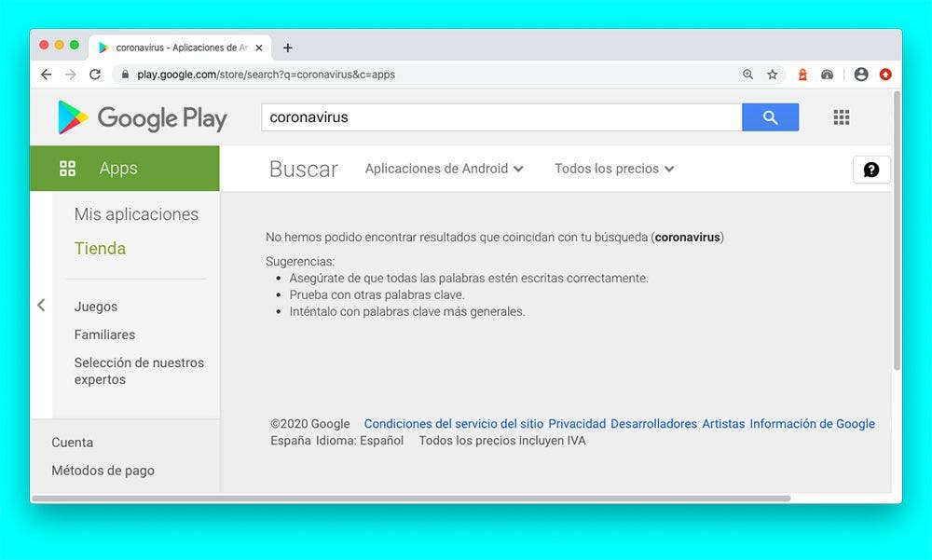The height and width of the screenshot is (560, 932).
Task: Click the Buscar heading
Action: (304, 169)
